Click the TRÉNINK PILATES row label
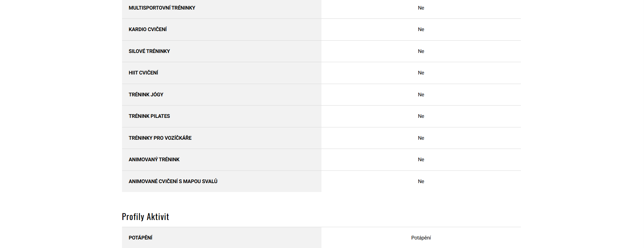 (x=149, y=116)
